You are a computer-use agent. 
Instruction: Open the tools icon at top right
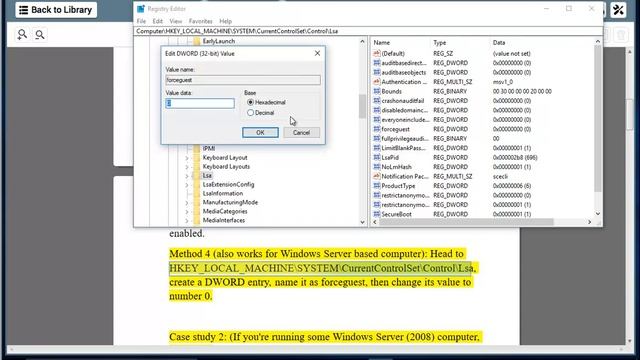(x=618, y=10)
